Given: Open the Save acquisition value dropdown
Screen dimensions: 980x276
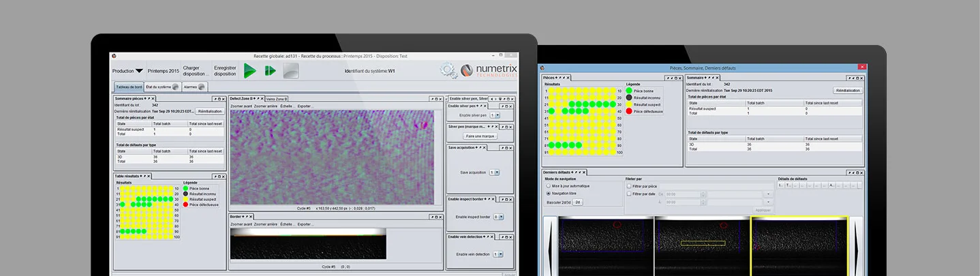Looking at the screenshot, I should (x=495, y=172).
